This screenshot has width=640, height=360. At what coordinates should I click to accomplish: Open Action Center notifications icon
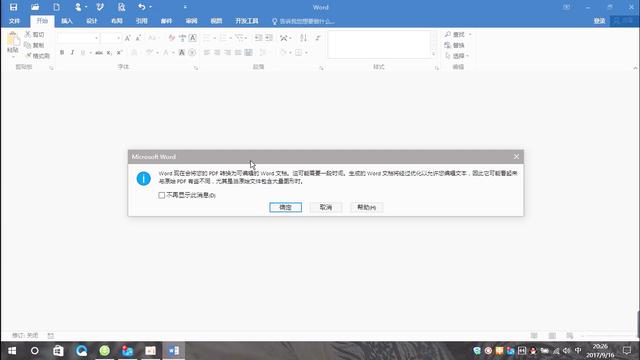coord(627,351)
